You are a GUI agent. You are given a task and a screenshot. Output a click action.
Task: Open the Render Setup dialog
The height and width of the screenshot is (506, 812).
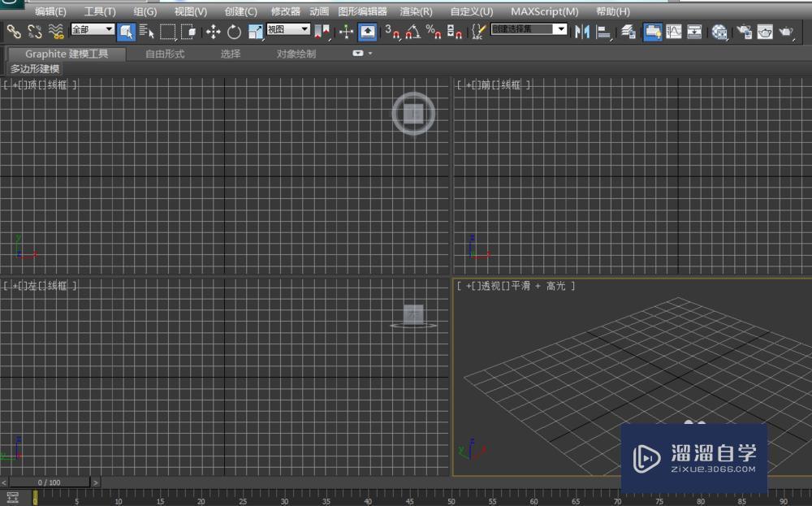point(744,32)
